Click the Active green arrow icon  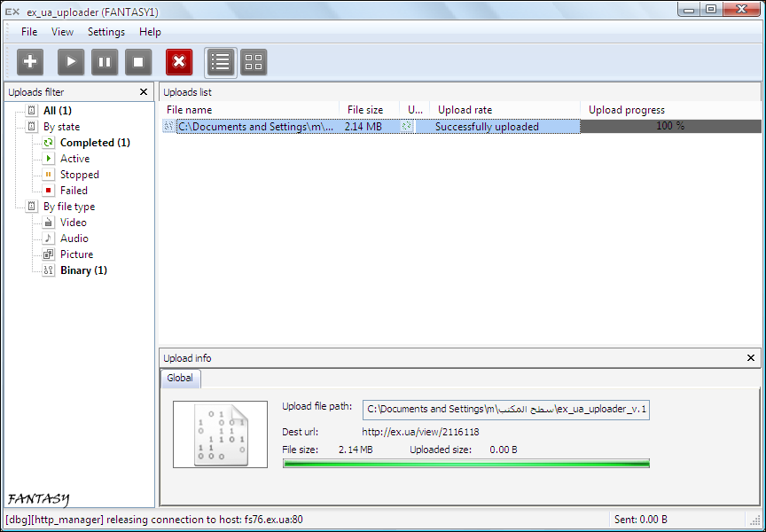(49, 159)
